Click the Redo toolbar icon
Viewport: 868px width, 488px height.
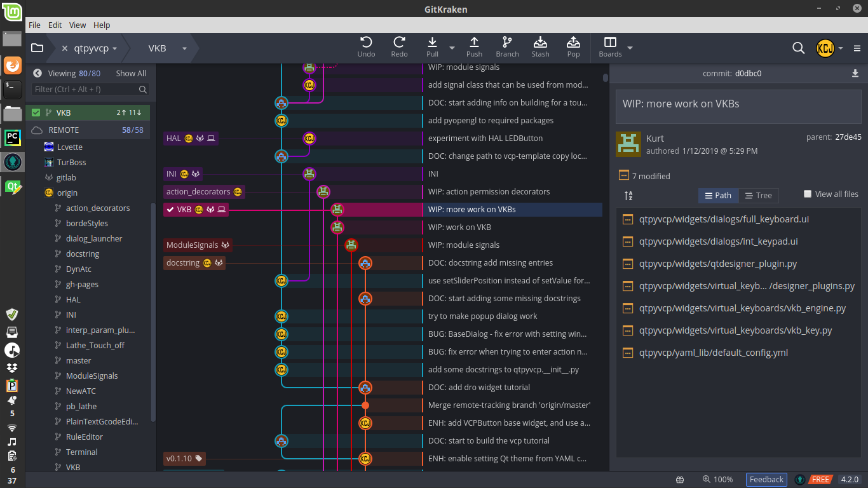coord(399,43)
